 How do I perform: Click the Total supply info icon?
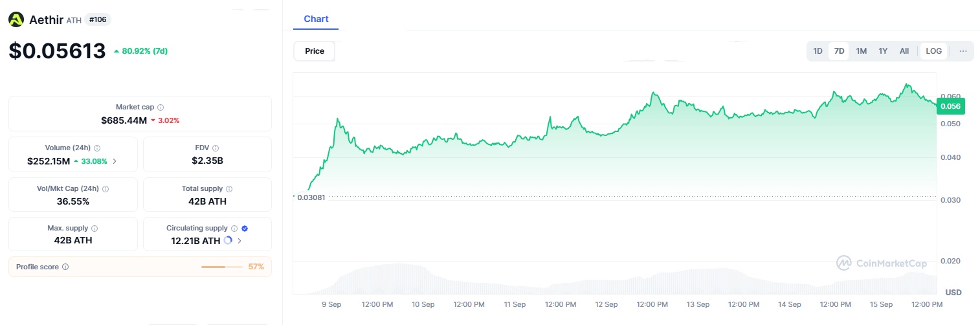point(229,189)
